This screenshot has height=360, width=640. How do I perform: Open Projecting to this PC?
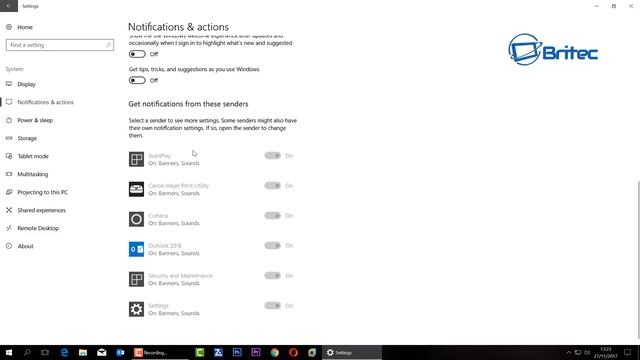click(42, 192)
